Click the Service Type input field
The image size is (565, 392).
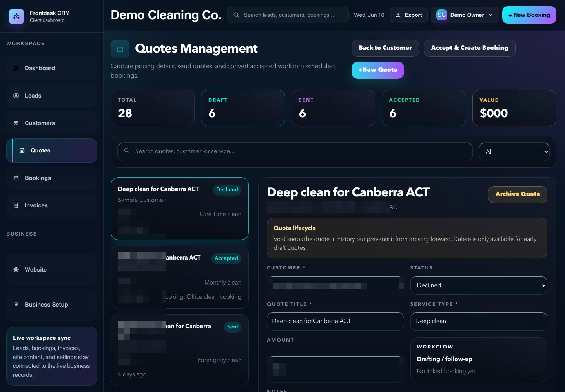coord(479,321)
